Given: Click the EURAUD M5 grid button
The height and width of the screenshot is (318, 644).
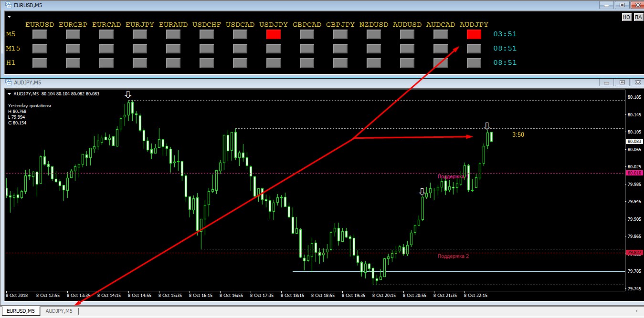Looking at the screenshot, I should coord(173,34).
